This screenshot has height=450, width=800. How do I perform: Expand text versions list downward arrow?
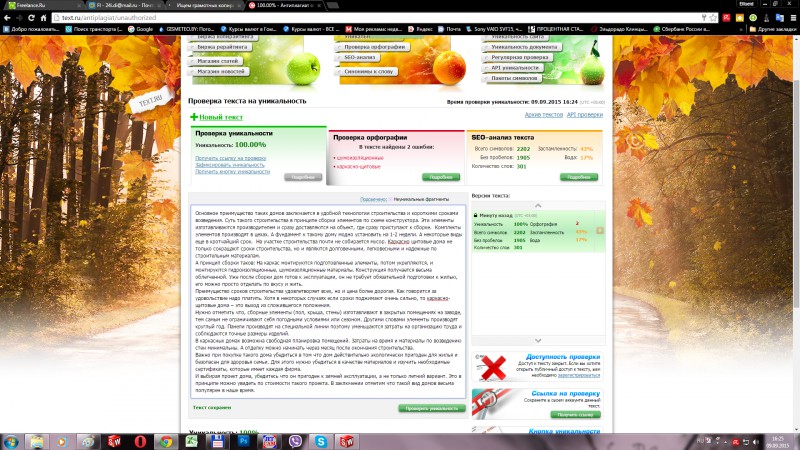coord(538,340)
